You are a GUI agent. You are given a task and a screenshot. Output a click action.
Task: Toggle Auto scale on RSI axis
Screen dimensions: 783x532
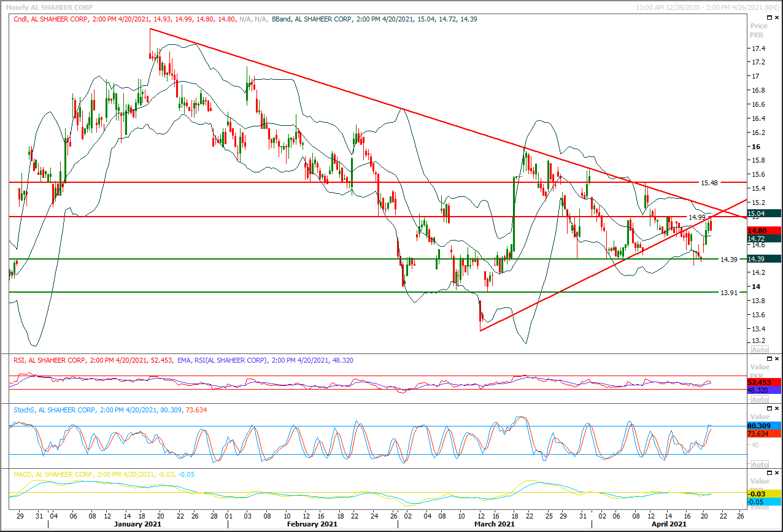760,399
